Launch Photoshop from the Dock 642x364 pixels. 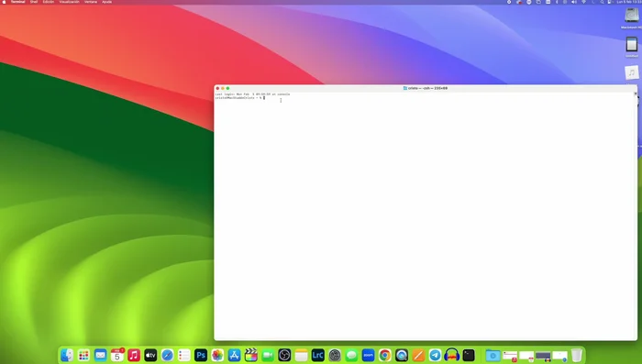pyautogui.click(x=201, y=355)
